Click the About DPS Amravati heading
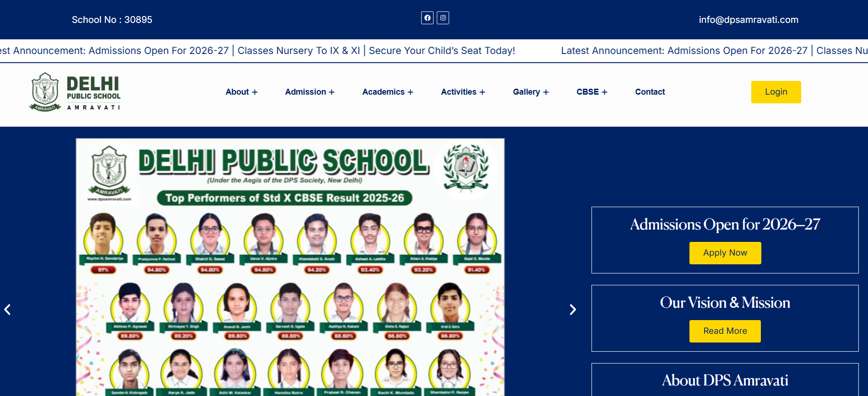This screenshot has width=868, height=396. click(x=725, y=380)
